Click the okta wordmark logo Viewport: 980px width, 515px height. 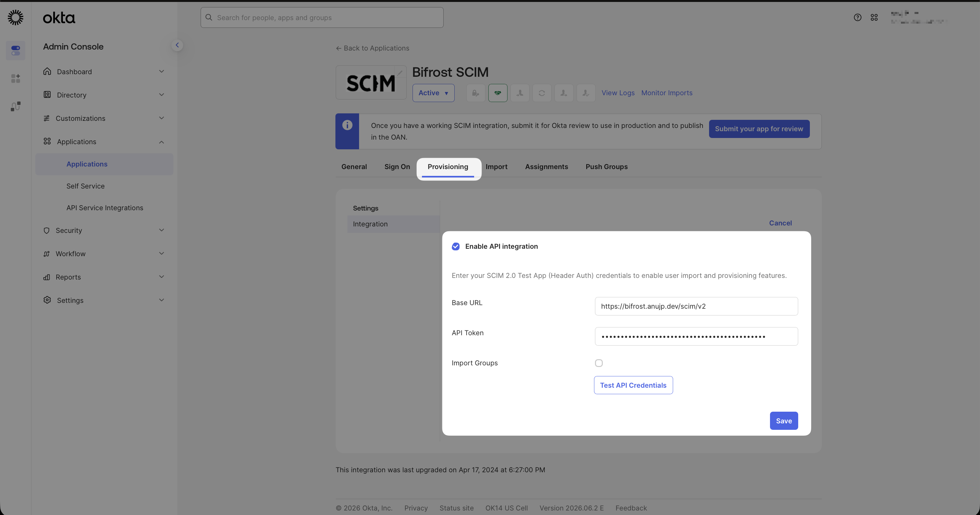point(59,18)
